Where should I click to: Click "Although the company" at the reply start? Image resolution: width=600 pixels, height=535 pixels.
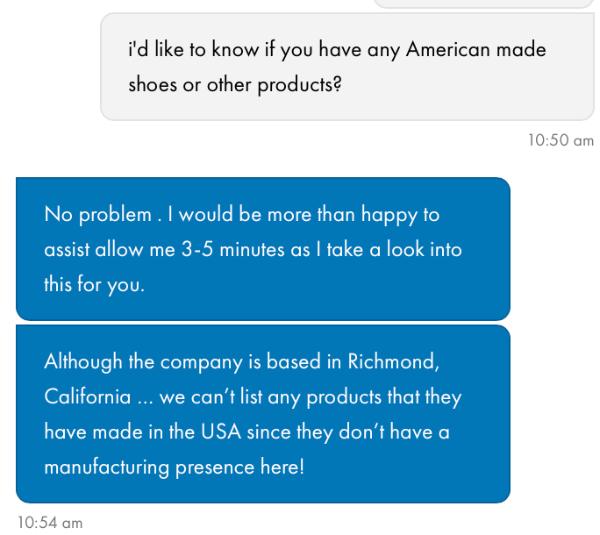click(123, 364)
